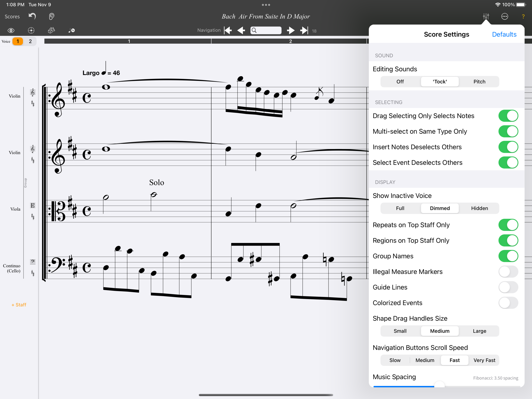Select Voice 1
This screenshot has width=532, height=399.
(18, 41)
